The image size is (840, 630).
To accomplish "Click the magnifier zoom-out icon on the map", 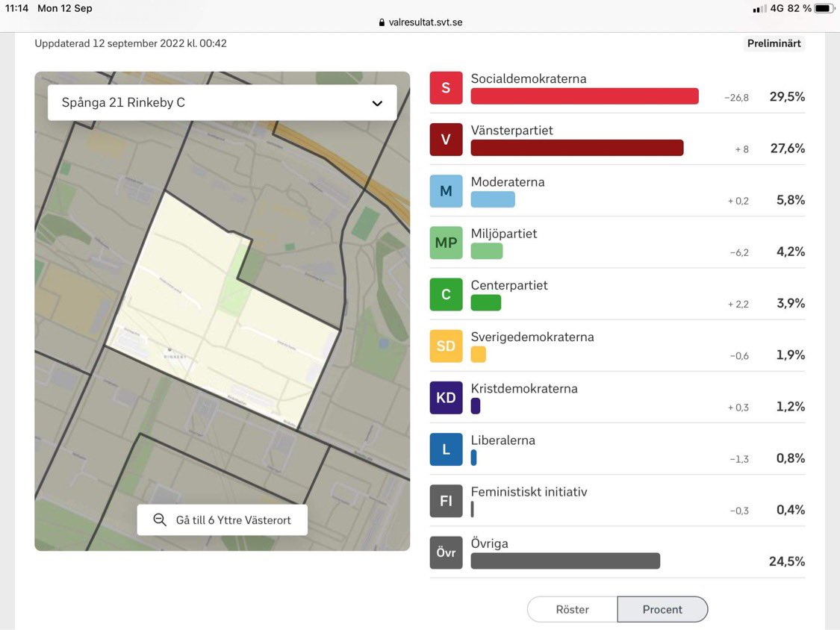I will [x=158, y=520].
